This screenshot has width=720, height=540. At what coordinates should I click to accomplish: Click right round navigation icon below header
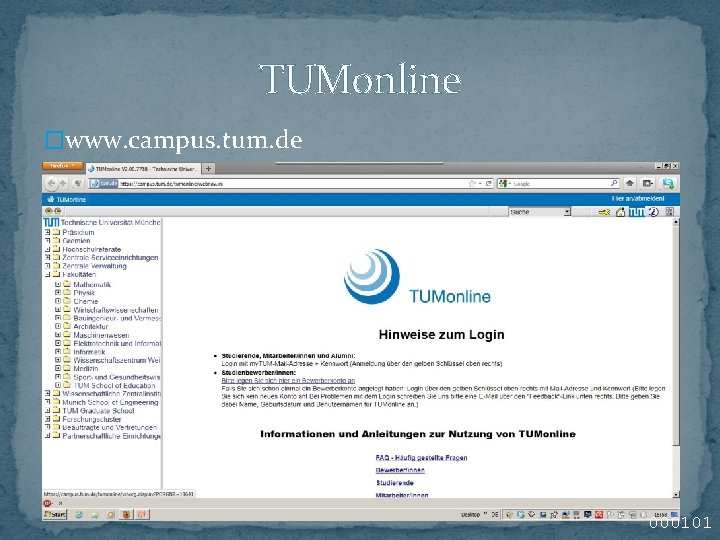pyautogui.click(x=57, y=211)
